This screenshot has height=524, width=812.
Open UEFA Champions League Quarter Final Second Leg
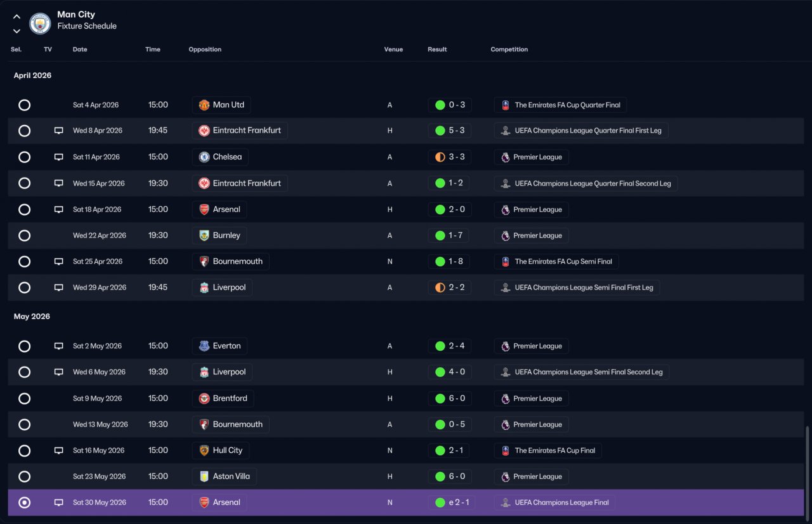pos(586,183)
